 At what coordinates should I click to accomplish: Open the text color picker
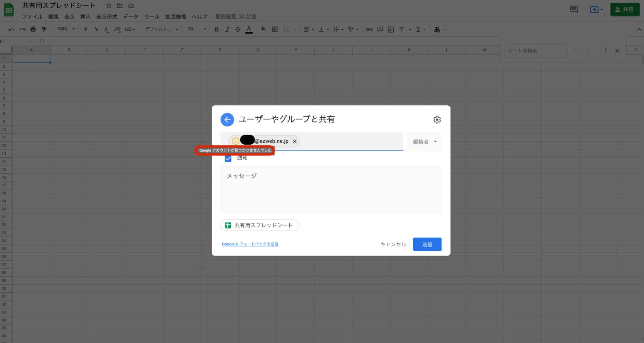click(x=249, y=29)
